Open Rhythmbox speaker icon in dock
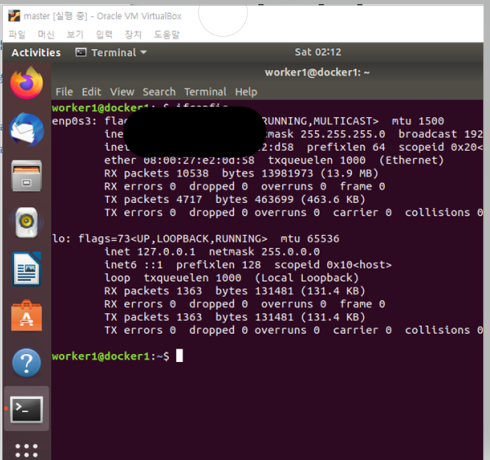Image resolution: width=490 pixels, height=460 pixels. [x=27, y=222]
